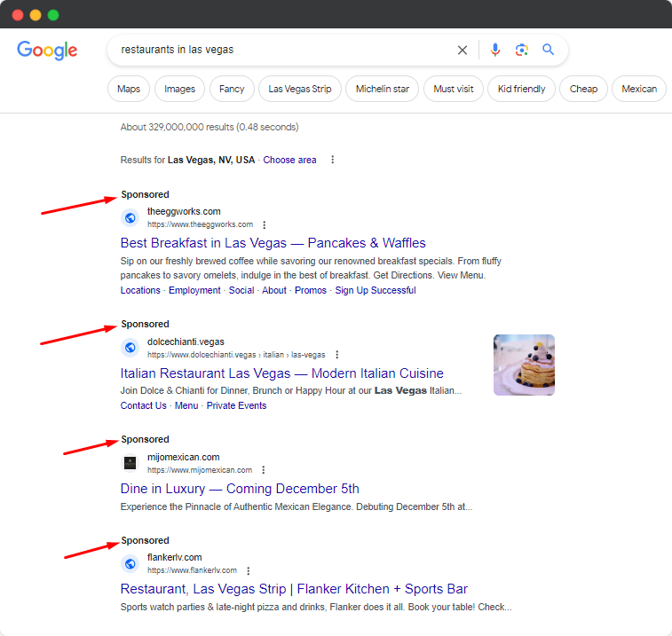The height and width of the screenshot is (636, 672).
Task: Open Dine in Luxury Coming December 5th result
Action: tap(240, 489)
